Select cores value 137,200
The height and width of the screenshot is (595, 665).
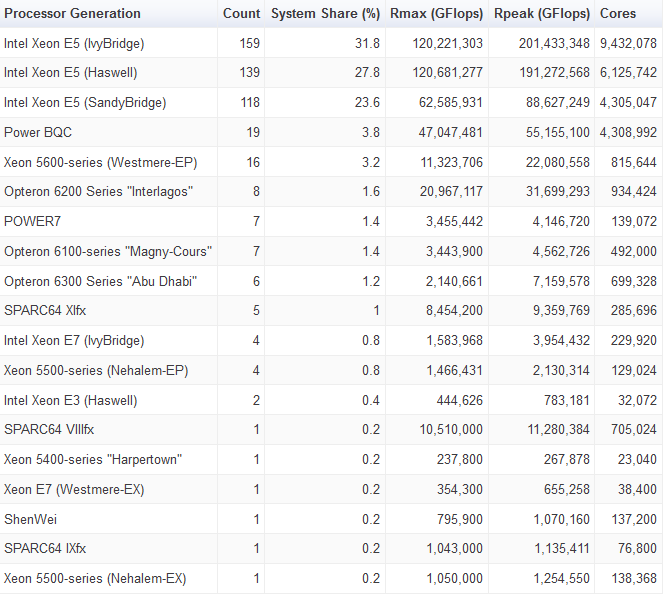click(x=634, y=520)
